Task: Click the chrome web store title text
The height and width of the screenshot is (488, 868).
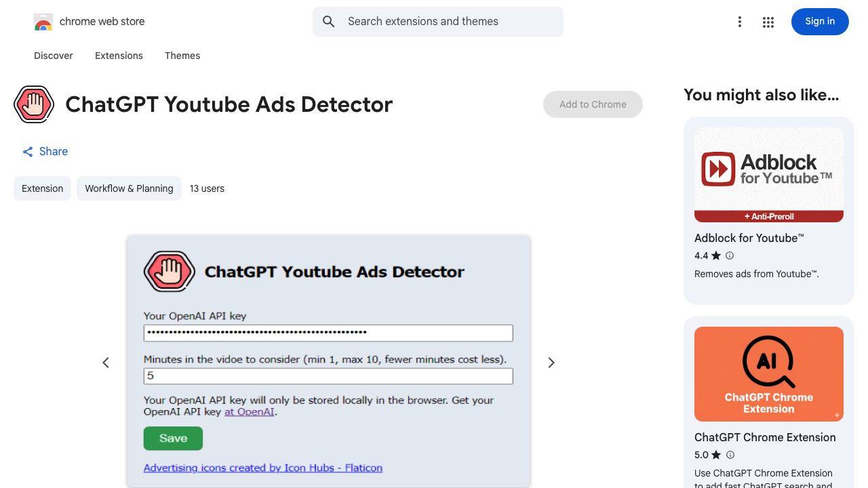Action: coord(102,22)
